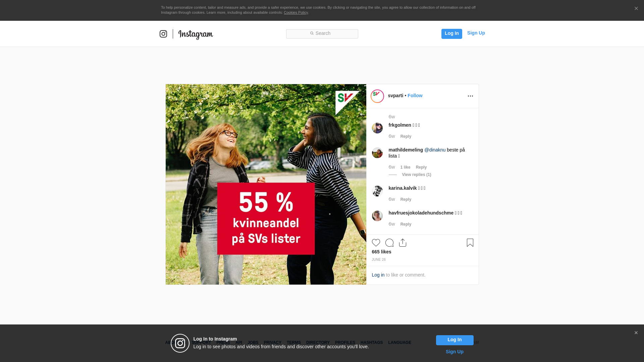Click the bottom banner Sign Up link
Viewport: 644px width, 362px height.
tap(454, 352)
